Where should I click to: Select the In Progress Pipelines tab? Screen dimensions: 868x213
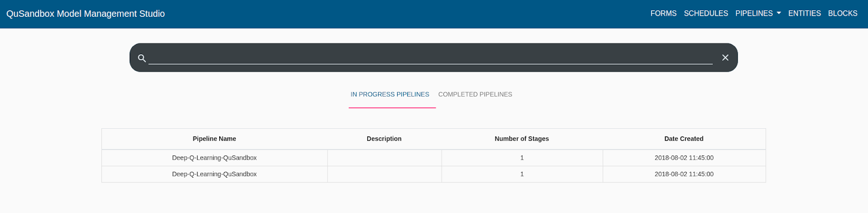(x=390, y=95)
